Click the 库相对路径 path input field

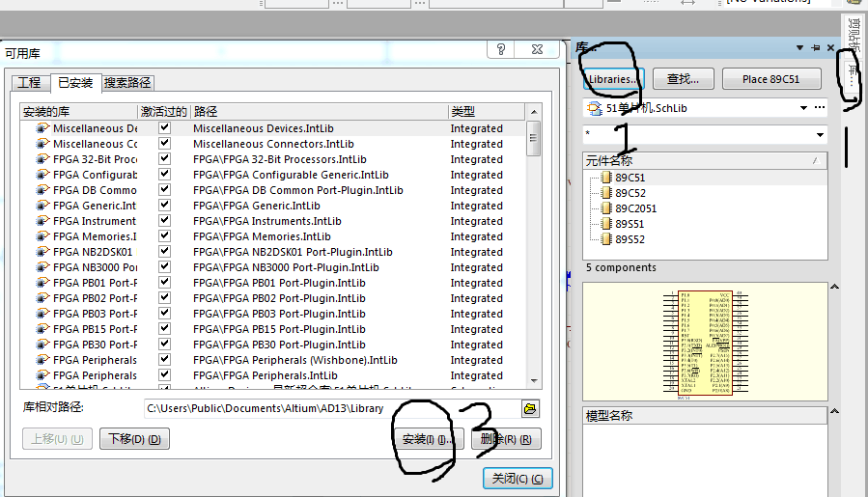tap(332, 408)
